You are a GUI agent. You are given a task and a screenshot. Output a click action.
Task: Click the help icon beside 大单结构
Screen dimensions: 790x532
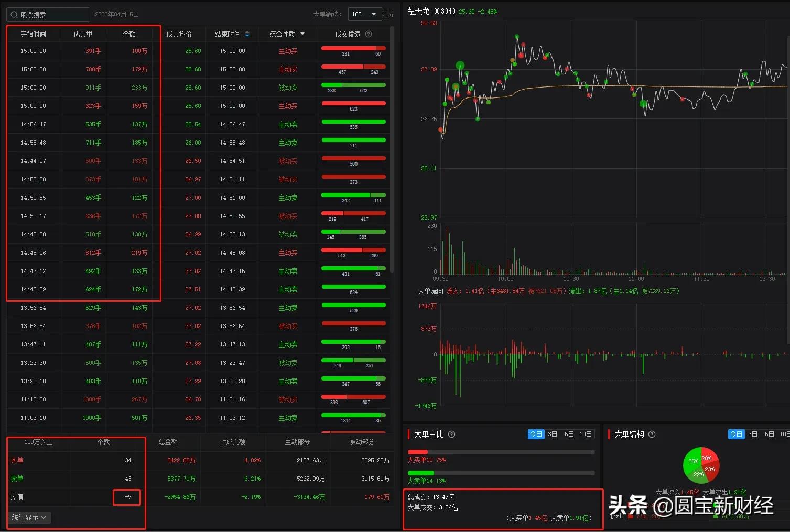coord(652,434)
